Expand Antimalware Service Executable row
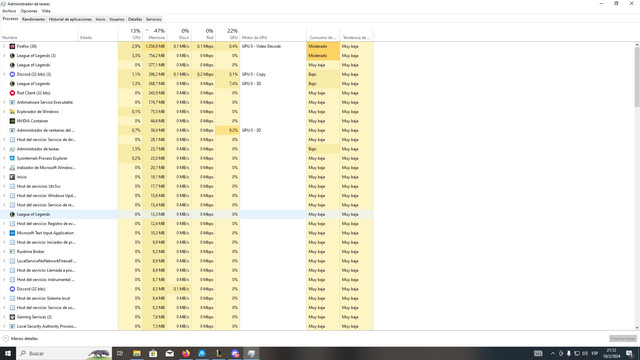This screenshot has height=360, width=640. pos(4,102)
